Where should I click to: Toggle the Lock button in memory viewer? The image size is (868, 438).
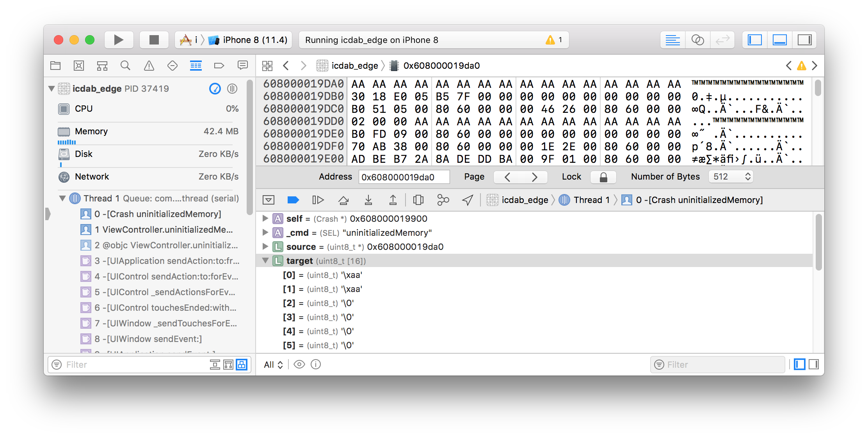click(602, 178)
